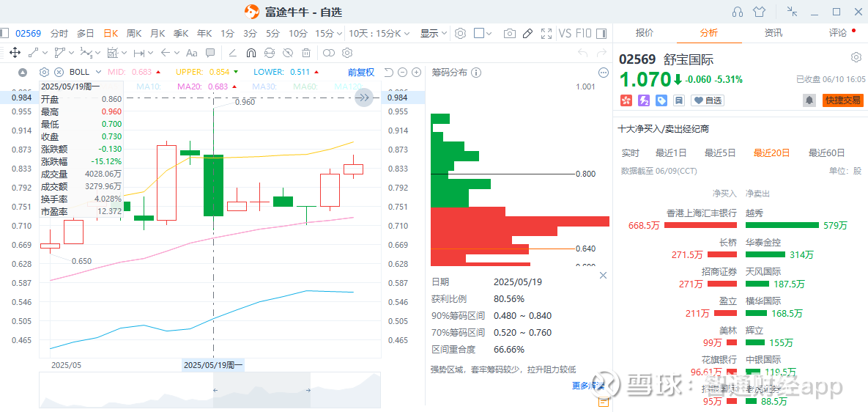Switch chart to 日K

tap(111, 33)
